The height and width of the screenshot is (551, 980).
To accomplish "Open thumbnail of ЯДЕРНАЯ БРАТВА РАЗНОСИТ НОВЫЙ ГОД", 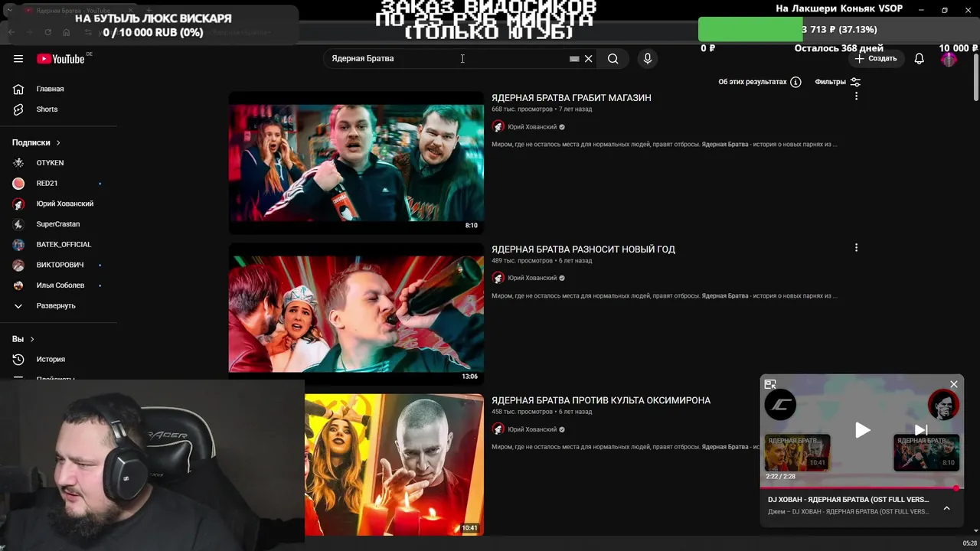I will click(356, 315).
